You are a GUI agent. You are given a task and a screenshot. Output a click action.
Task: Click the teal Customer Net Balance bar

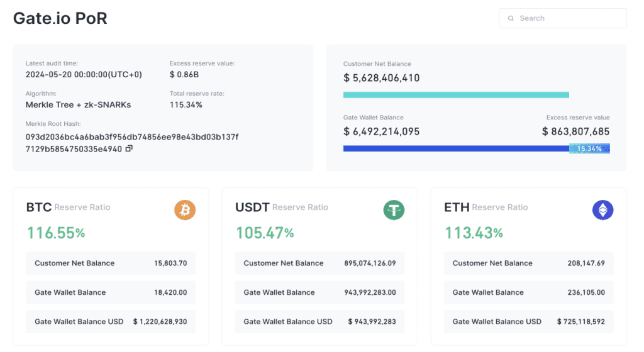click(x=456, y=95)
